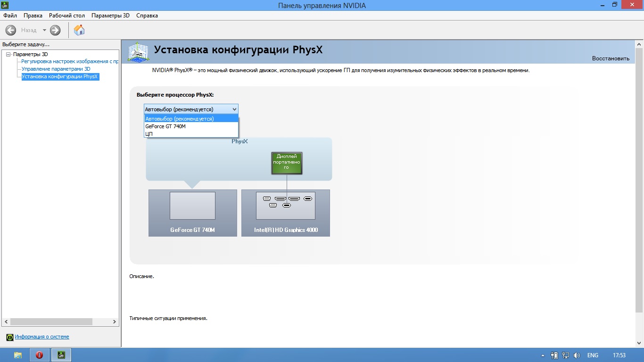Click the 17:53 taskbar clock
Viewport: 644px width, 362px height.
pos(619,355)
